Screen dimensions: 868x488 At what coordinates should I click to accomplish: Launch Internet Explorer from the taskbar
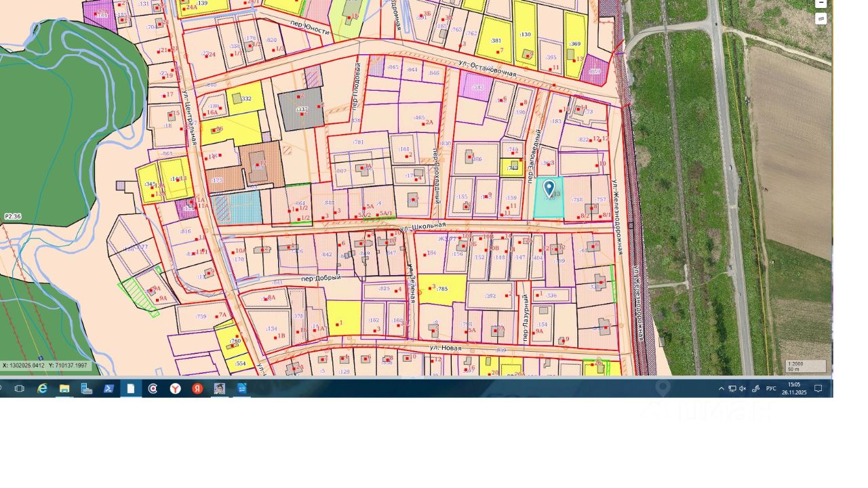point(42,388)
